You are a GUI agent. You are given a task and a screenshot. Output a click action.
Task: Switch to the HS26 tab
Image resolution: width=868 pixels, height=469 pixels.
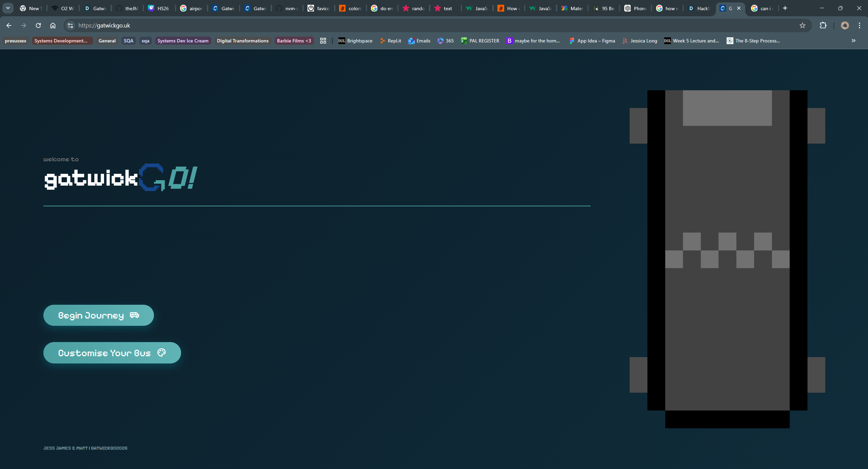159,8
